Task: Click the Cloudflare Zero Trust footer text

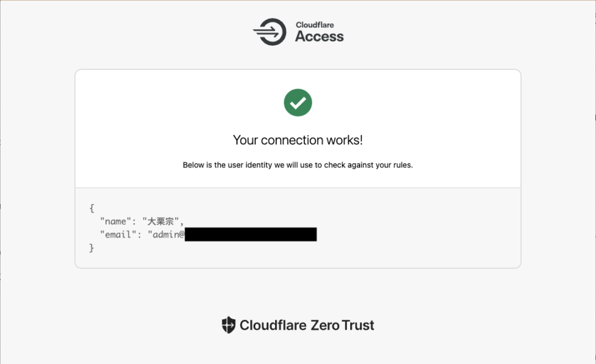Action: tap(307, 326)
